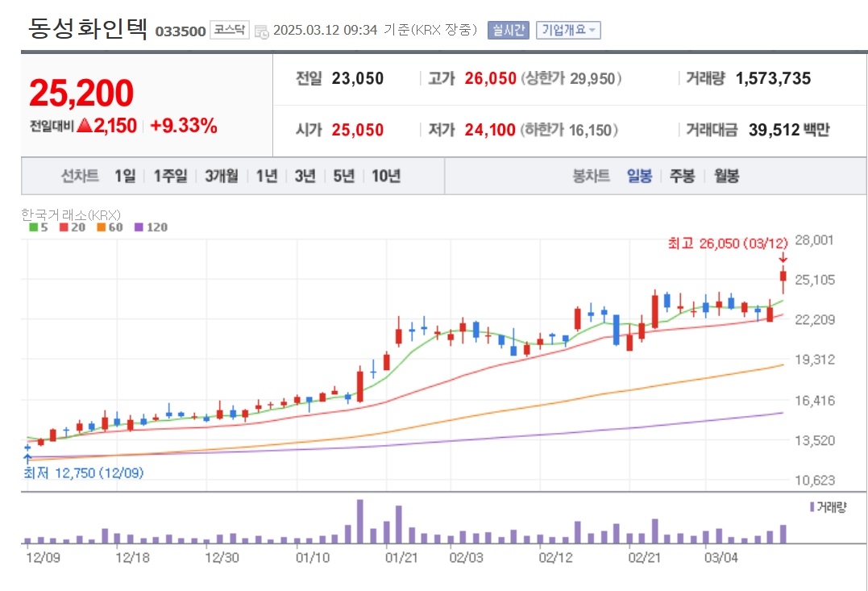This screenshot has width=868, height=591.
Task: Select the 1일 line chart tab
Action: pos(125,176)
